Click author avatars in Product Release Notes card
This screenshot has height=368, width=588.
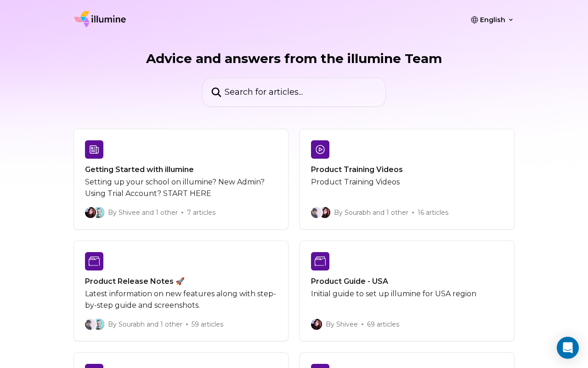tap(95, 324)
